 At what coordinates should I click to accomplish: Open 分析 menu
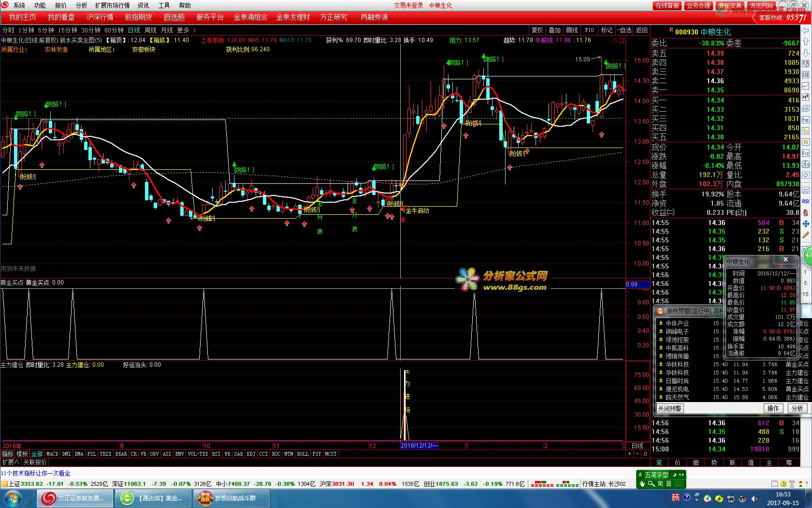(x=81, y=5)
